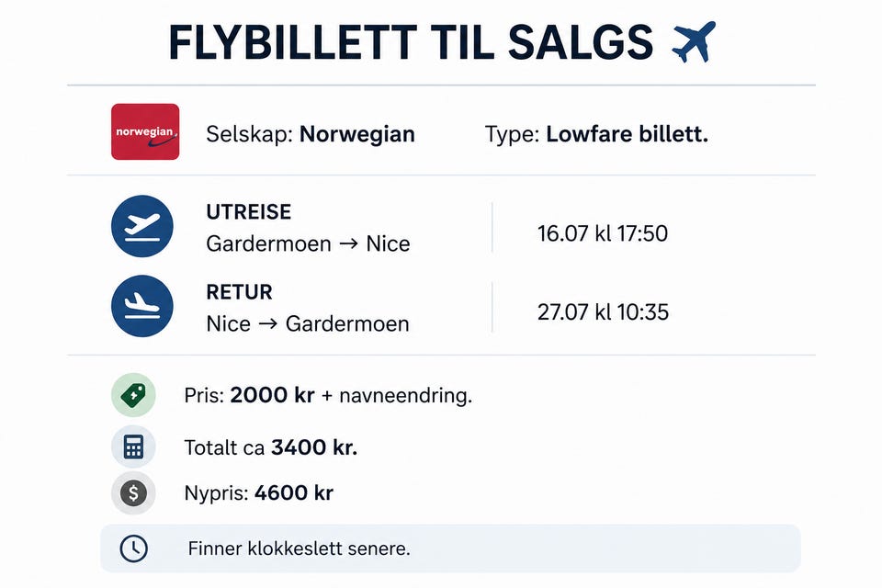
Task: Click the Type: Lowfare billett label
Action: pyautogui.click(x=596, y=134)
